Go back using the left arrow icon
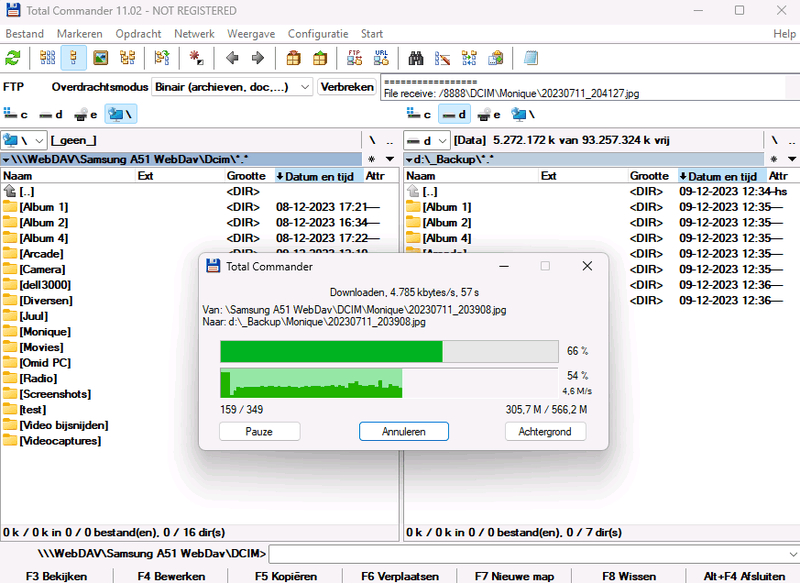 pyautogui.click(x=232, y=58)
